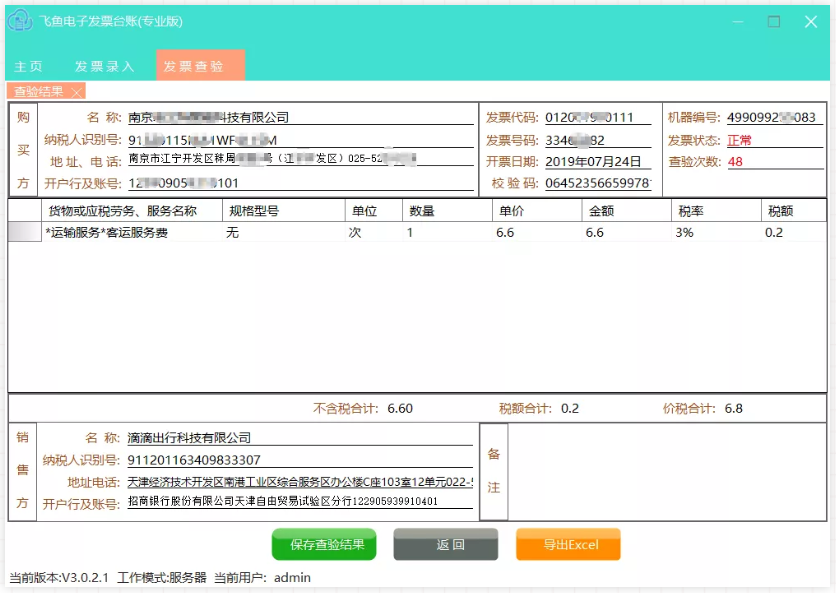Click buyer 地址、电话 field
Screen dimensions: 836x593
click(x=301, y=159)
